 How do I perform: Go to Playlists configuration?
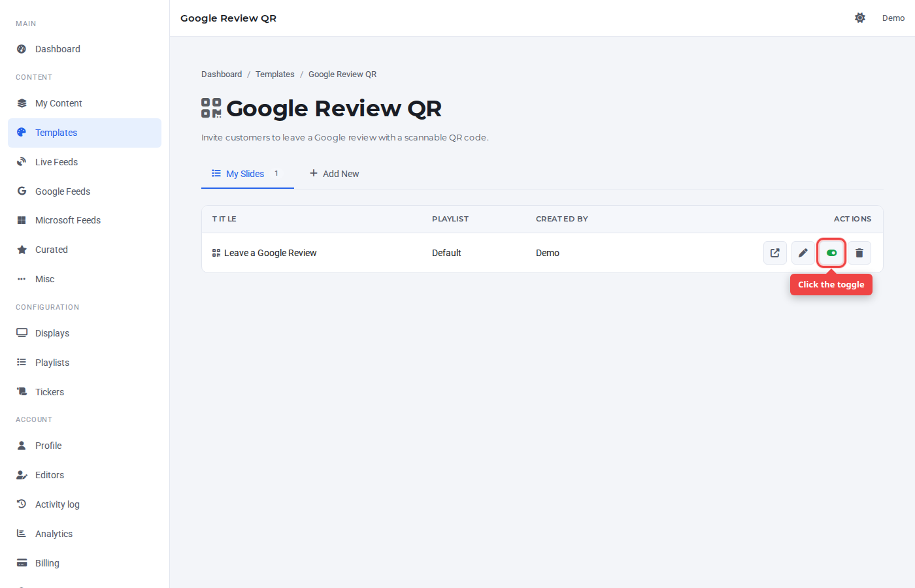click(84, 363)
